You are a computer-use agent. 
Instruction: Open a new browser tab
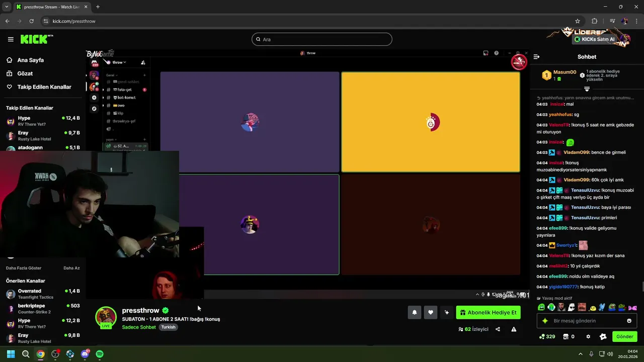(98, 7)
